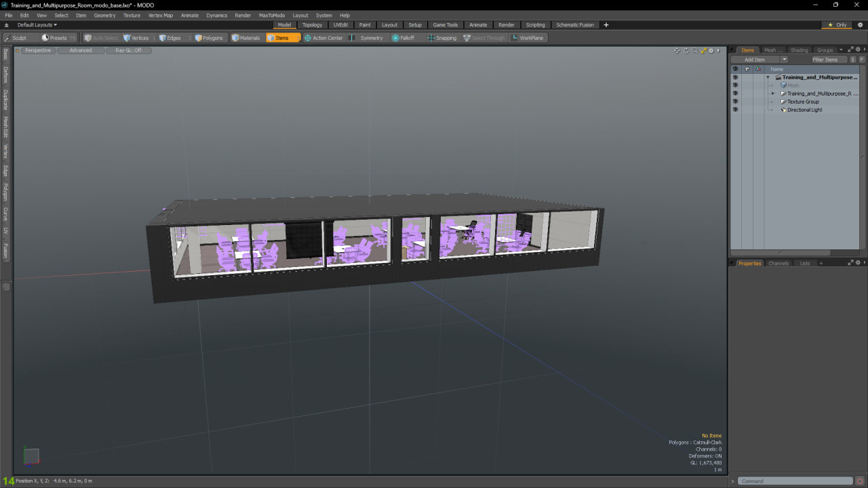Click the Auto Select button
868x488 pixels.
click(101, 38)
